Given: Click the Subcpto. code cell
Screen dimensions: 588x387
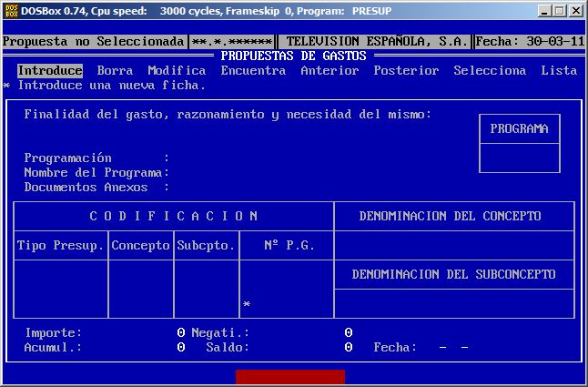Looking at the screenshot, I should pyautogui.click(x=206, y=289).
